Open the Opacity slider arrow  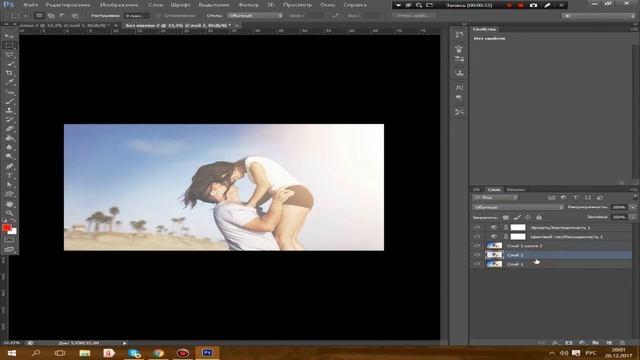633,207
